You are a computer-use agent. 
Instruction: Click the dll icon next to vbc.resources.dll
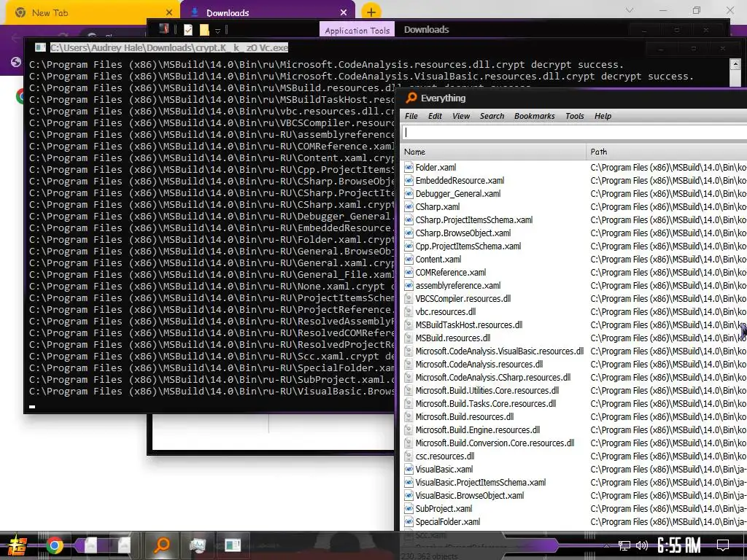409,312
